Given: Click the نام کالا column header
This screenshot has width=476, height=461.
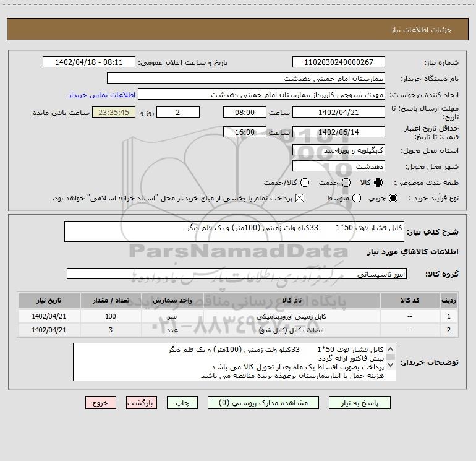Looking at the screenshot, I should [x=291, y=301].
